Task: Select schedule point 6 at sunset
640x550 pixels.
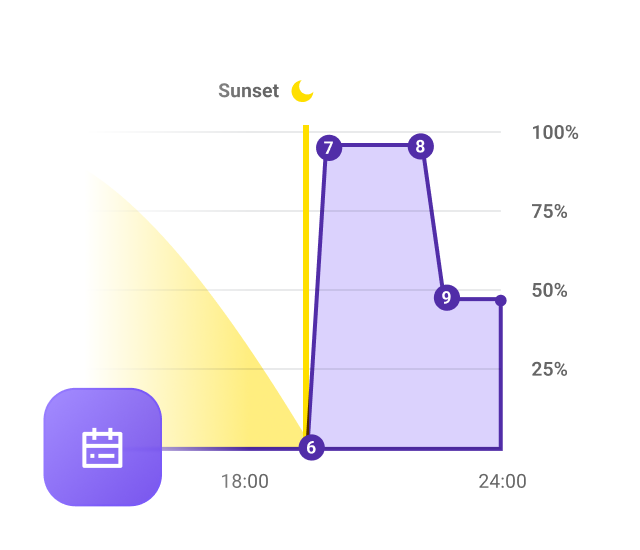Action: click(311, 448)
